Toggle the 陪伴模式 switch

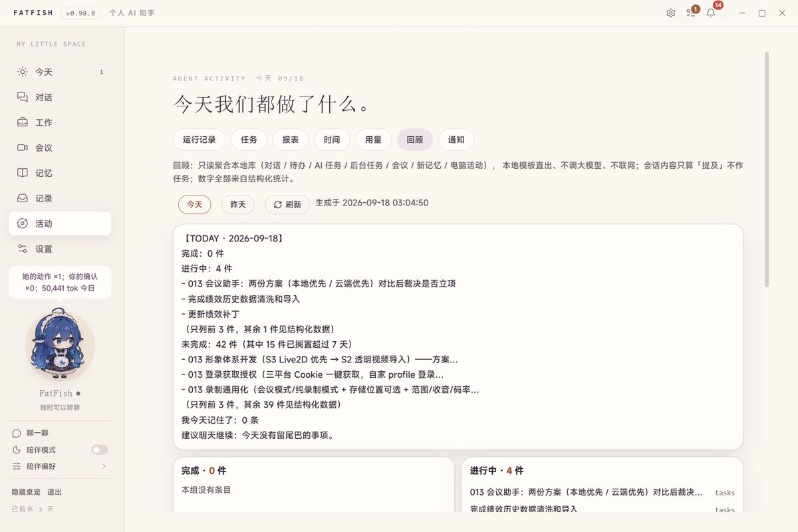(100, 450)
